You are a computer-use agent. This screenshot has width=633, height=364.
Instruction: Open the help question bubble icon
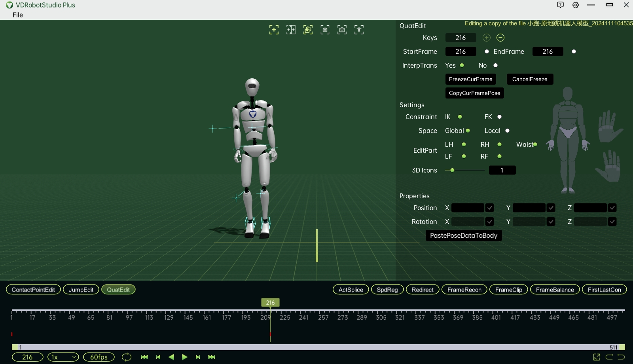[560, 5]
